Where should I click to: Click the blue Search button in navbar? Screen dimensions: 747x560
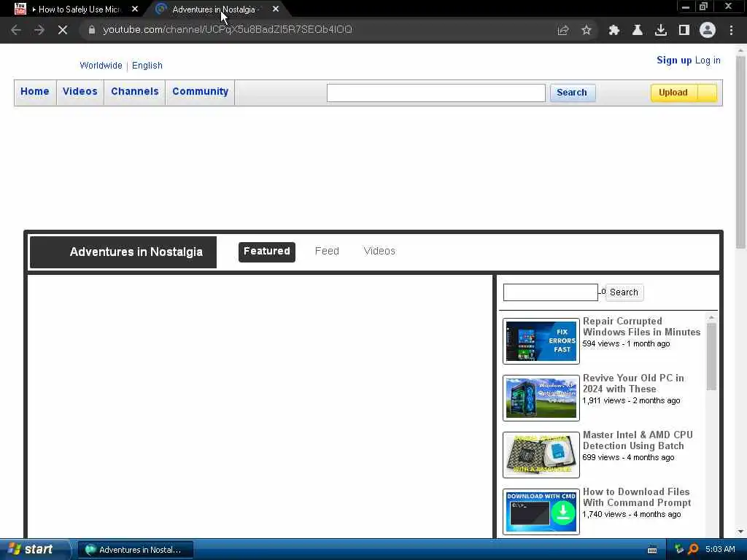(572, 93)
